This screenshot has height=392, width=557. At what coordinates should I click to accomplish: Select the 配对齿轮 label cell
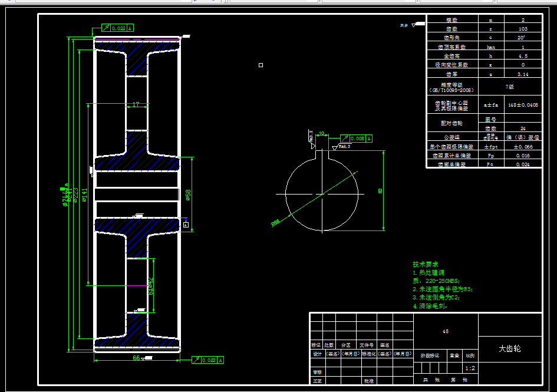click(452, 123)
